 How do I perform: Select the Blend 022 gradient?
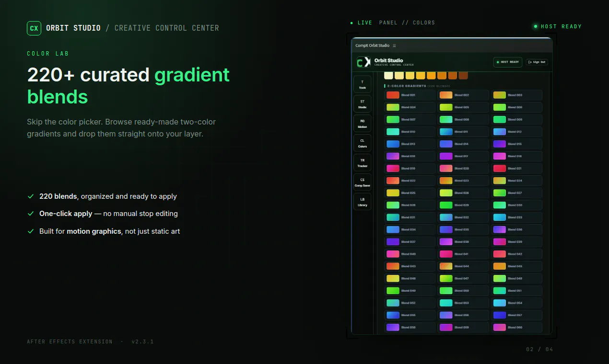click(x=410, y=181)
